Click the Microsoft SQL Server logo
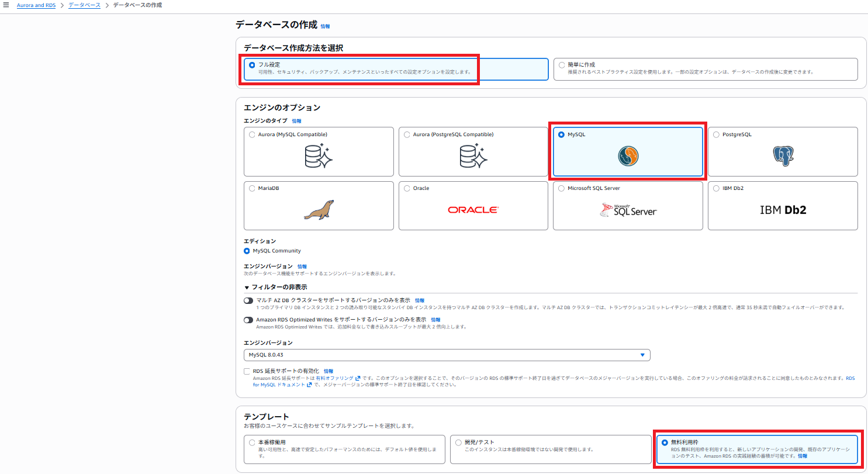 (628, 210)
